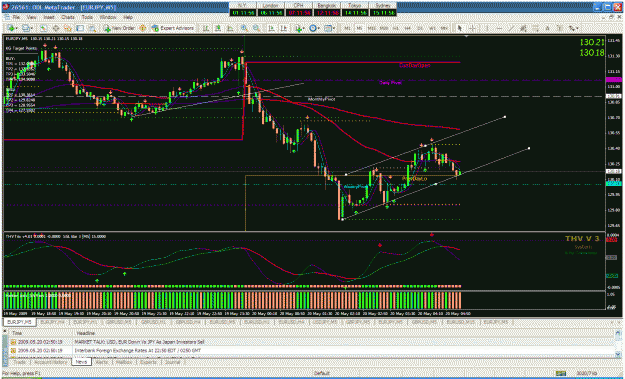The image size is (625, 379).
Task: Select the Text Label tool
Action: click(560, 28)
